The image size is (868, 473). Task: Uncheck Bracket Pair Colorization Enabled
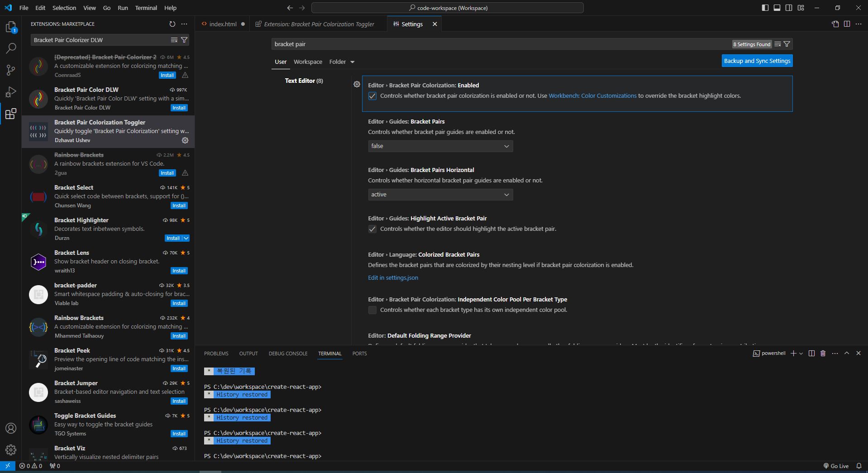[x=372, y=96]
